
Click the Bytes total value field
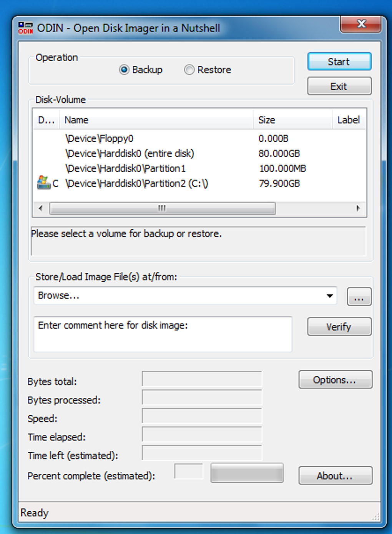[202, 379]
